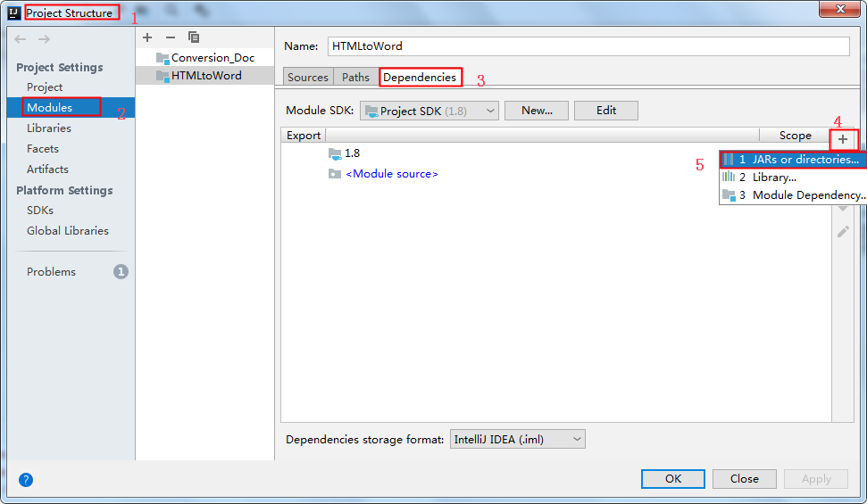Click the JARs or directories icon
The image size is (867, 504).
[x=729, y=159]
